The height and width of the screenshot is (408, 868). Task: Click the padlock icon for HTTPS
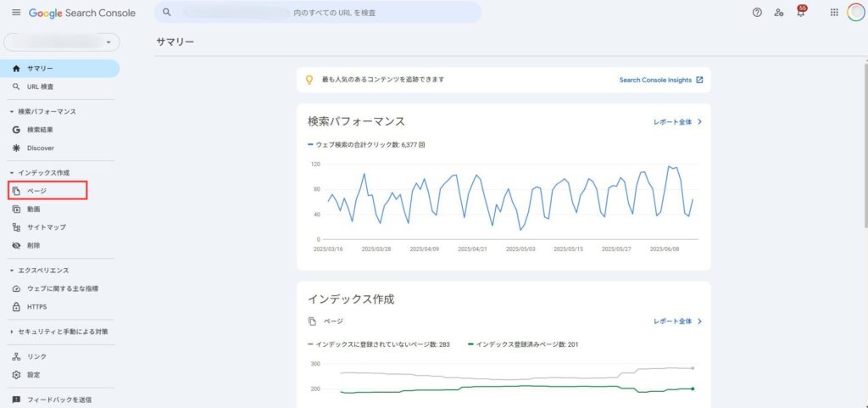[16, 307]
